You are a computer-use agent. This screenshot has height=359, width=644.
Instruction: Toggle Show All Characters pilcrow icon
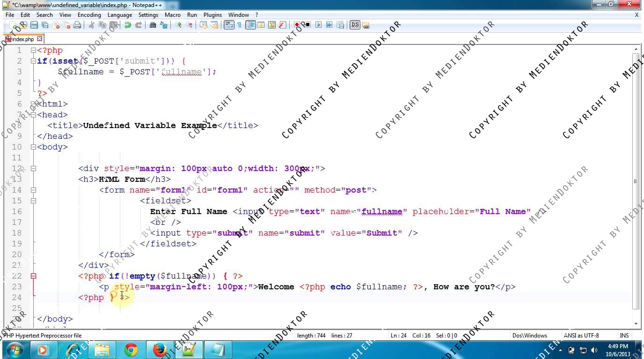click(239, 25)
